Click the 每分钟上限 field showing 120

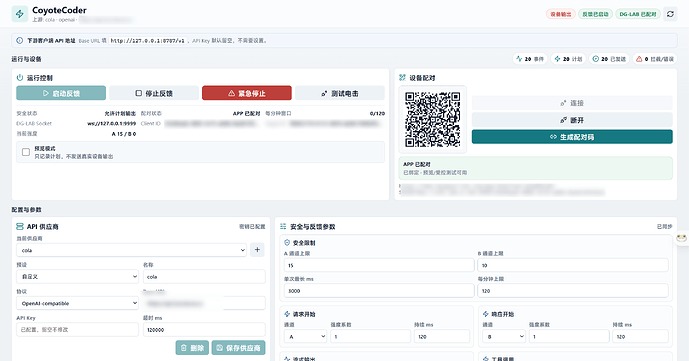coord(573,291)
